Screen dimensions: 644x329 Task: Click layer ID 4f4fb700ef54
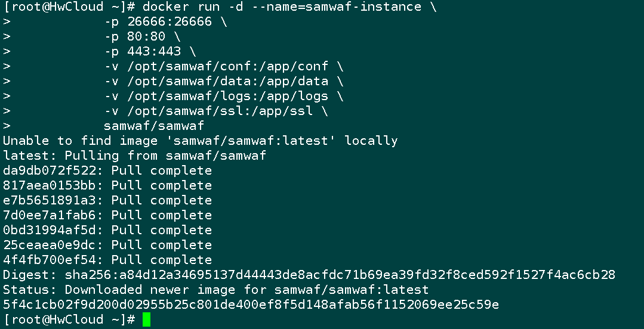[50, 260]
